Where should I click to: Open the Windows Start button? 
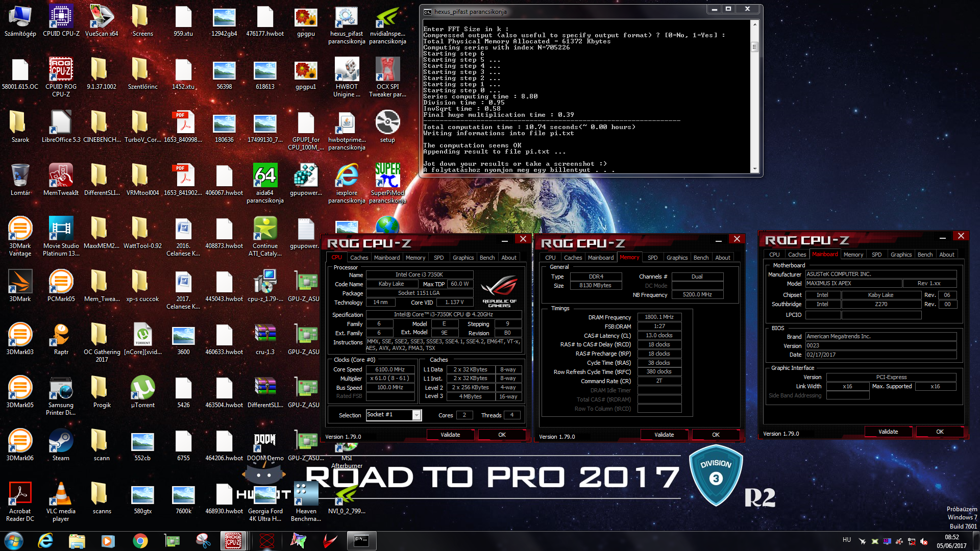pos(14,540)
